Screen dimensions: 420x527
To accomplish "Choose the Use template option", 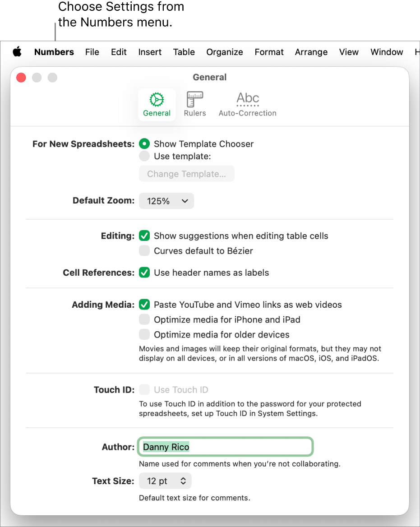I will 144,156.
